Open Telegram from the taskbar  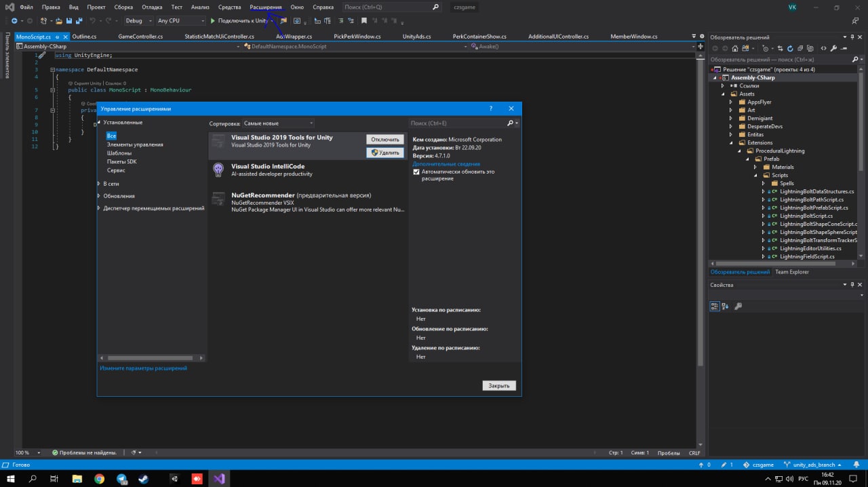coord(122,479)
